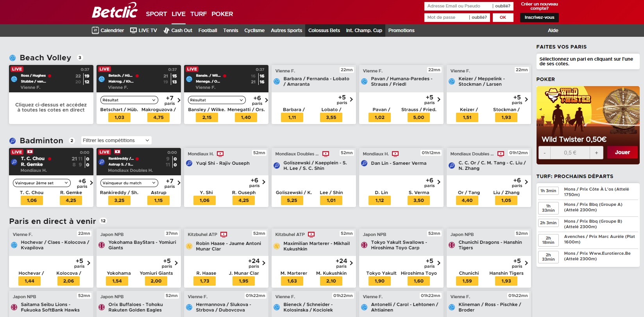Click the Betclic logo

tap(115, 11)
